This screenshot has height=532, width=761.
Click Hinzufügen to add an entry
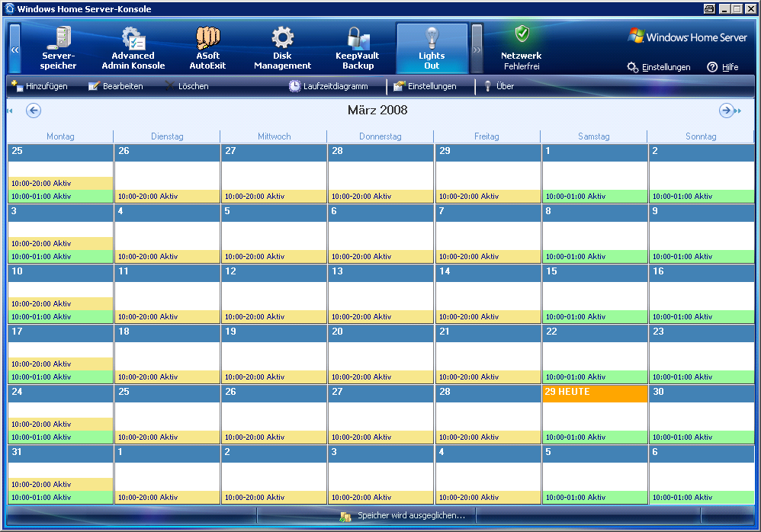40,86
